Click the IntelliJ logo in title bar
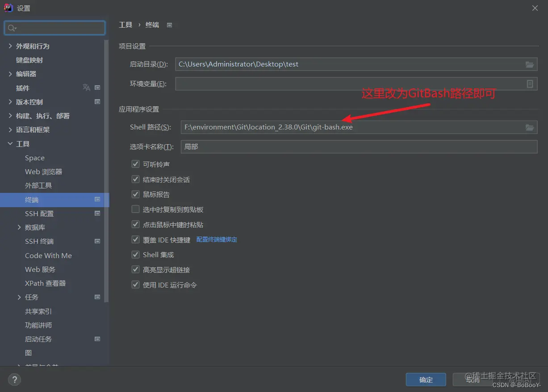548x392 pixels. tap(8, 8)
